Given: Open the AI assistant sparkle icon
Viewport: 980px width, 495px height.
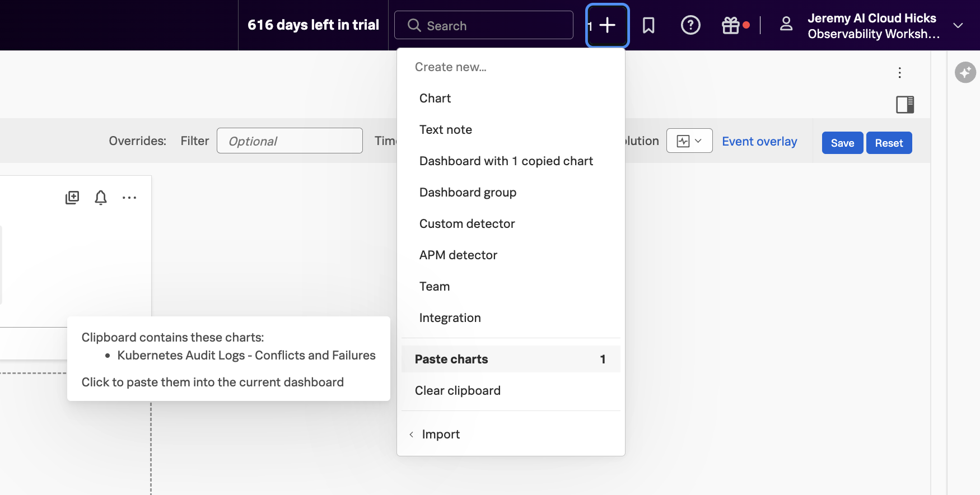Looking at the screenshot, I should (x=965, y=72).
